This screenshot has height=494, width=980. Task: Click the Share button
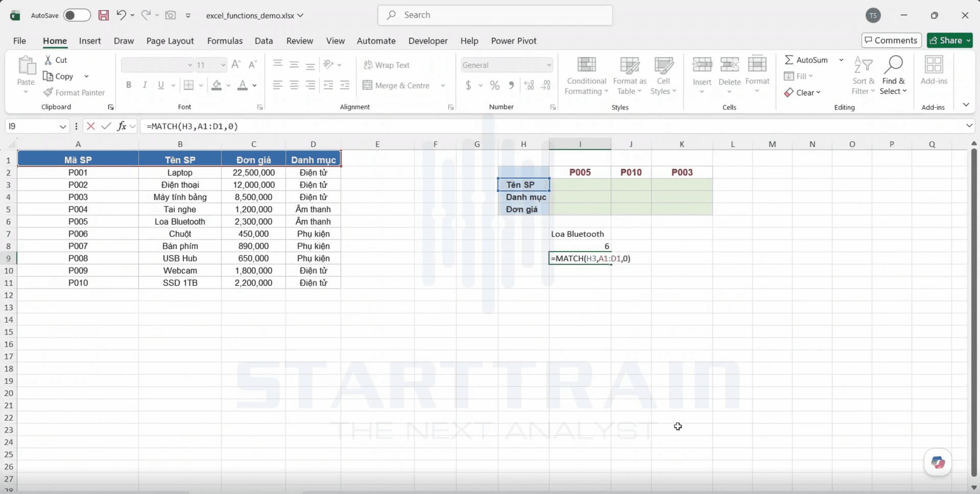pyautogui.click(x=950, y=40)
